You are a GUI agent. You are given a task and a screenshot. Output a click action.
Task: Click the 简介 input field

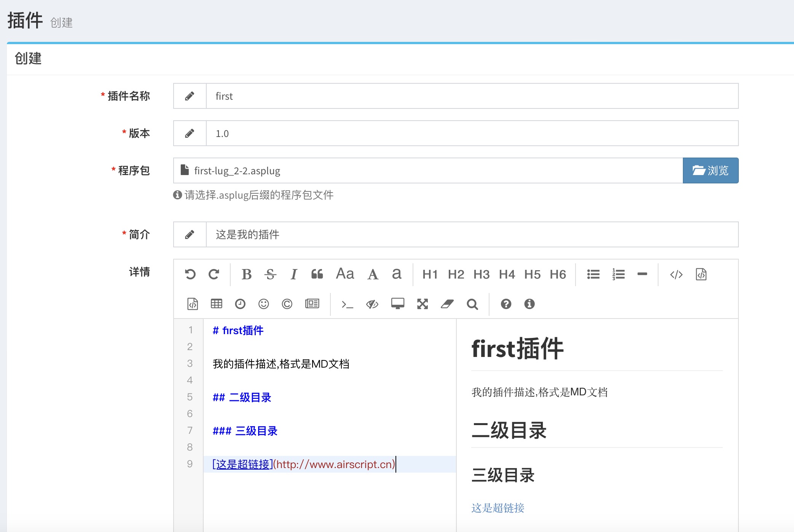pos(472,234)
